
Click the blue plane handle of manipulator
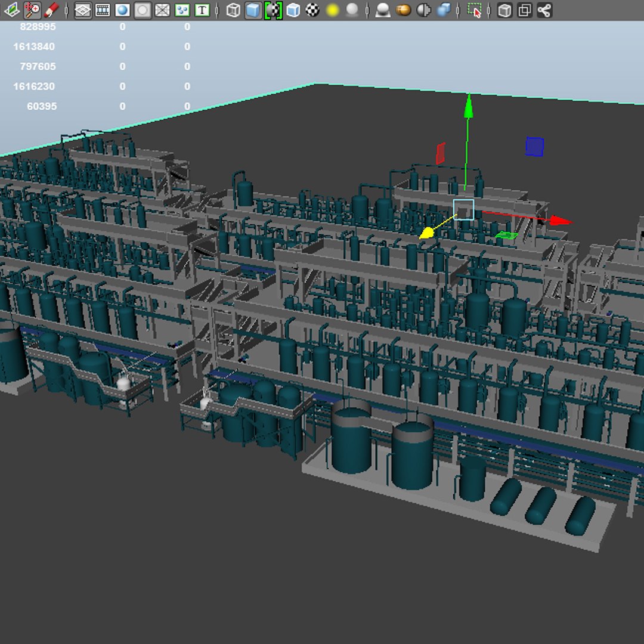(535, 147)
